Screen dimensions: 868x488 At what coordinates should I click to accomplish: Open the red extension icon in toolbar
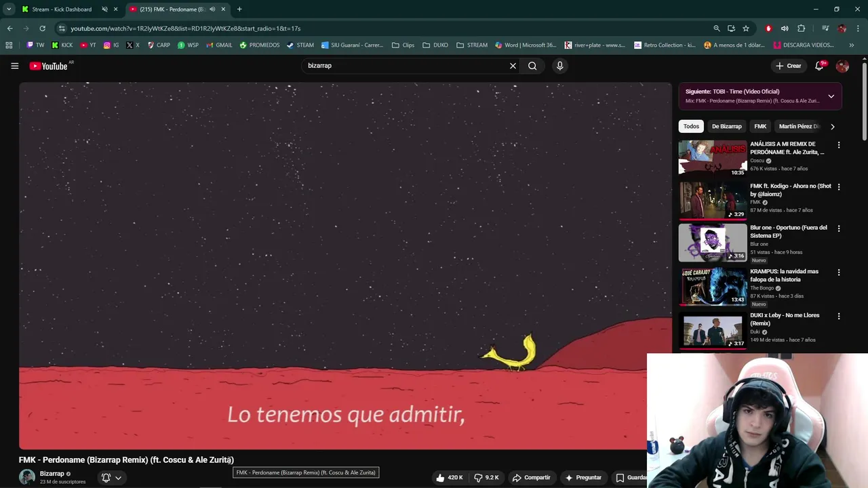click(768, 28)
